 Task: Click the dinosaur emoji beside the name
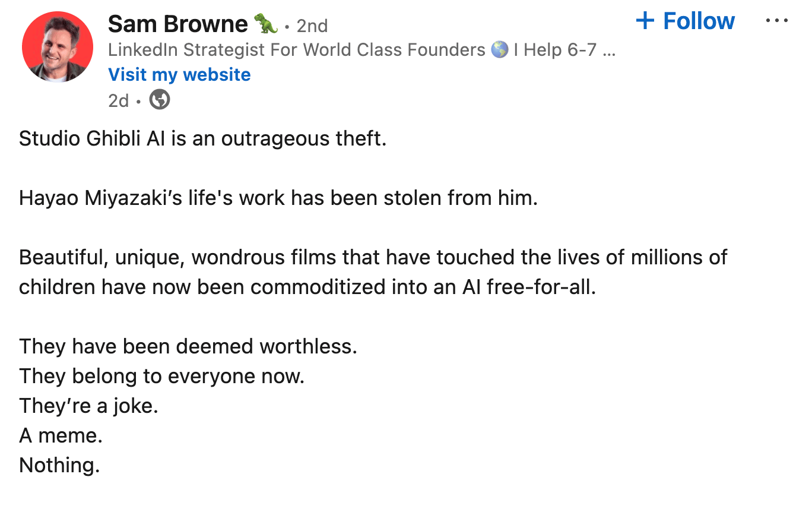tap(265, 24)
